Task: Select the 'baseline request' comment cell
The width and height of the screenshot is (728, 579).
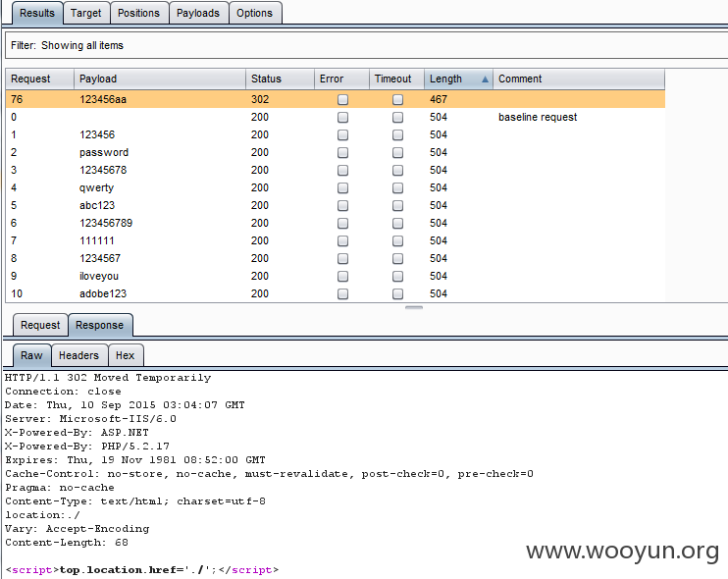Action: click(538, 117)
